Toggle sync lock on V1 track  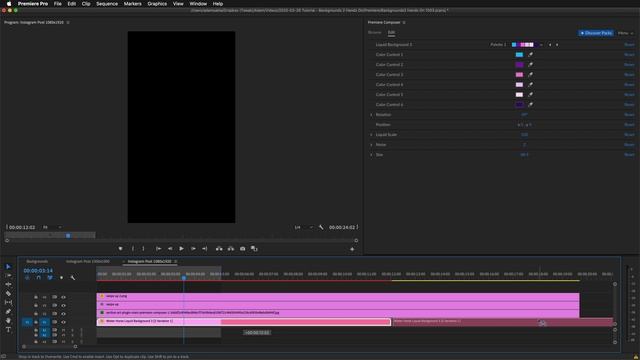(x=54, y=322)
